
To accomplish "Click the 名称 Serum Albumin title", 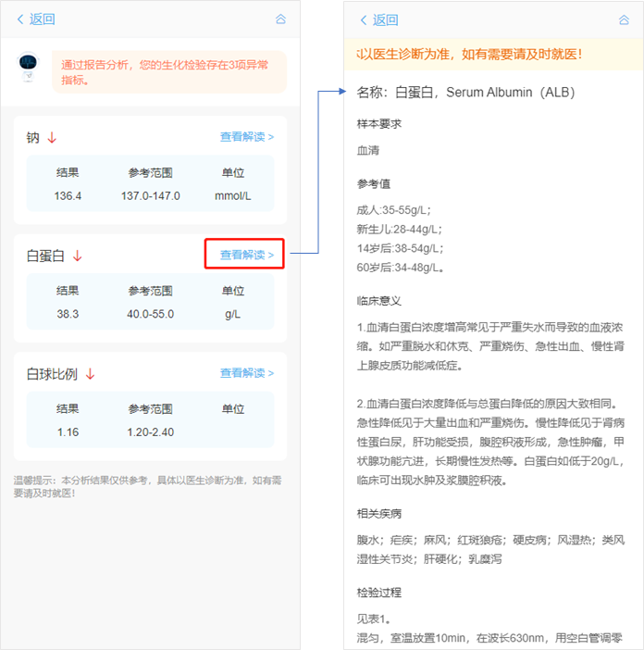I will click(x=466, y=93).
